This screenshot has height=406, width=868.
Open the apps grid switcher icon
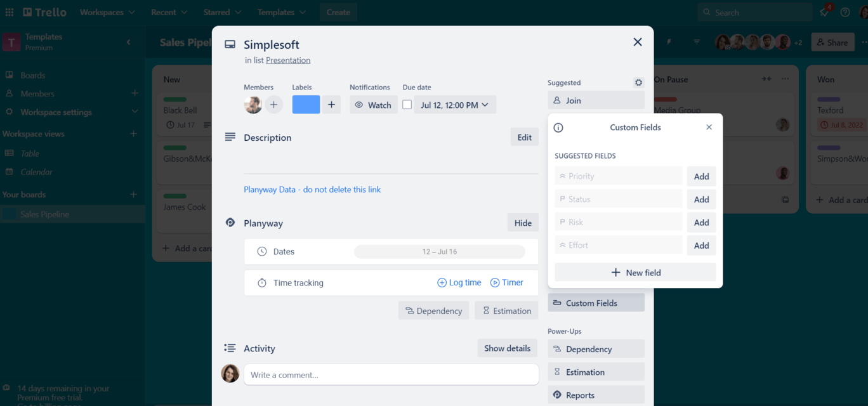coord(10,12)
